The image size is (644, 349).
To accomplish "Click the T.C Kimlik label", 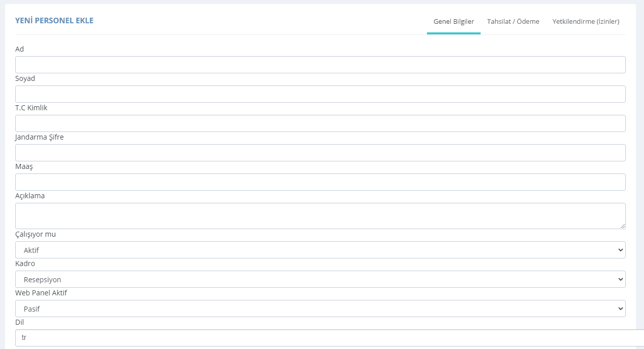I will click(31, 108).
